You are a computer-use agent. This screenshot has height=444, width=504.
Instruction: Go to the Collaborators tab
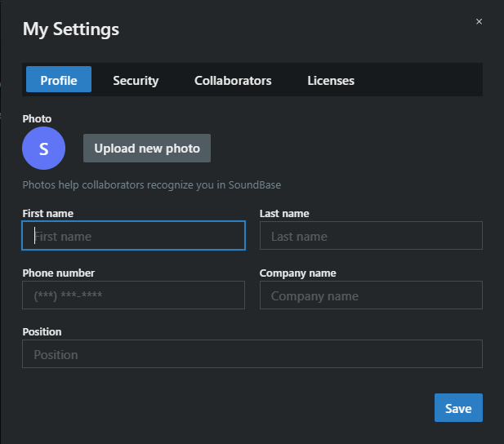click(x=233, y=80)
